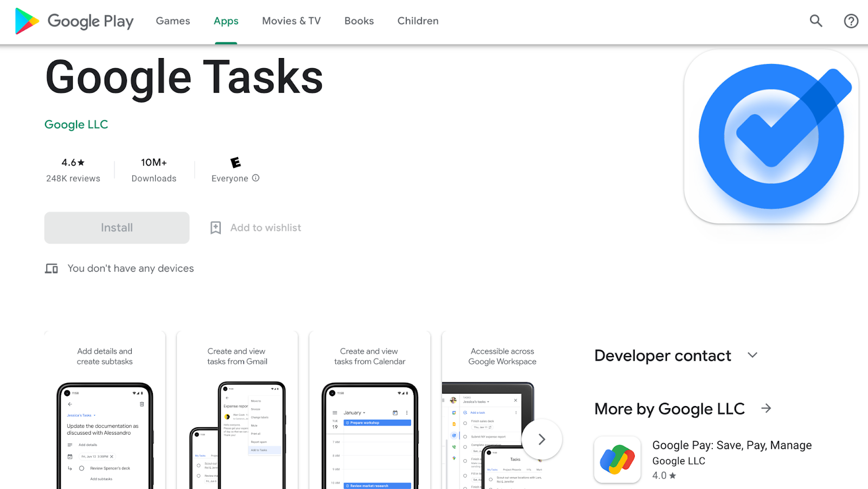This screenshot has height=489, width=868.
Task: Click the Google Tasks app icon
Action: (771, 137)
